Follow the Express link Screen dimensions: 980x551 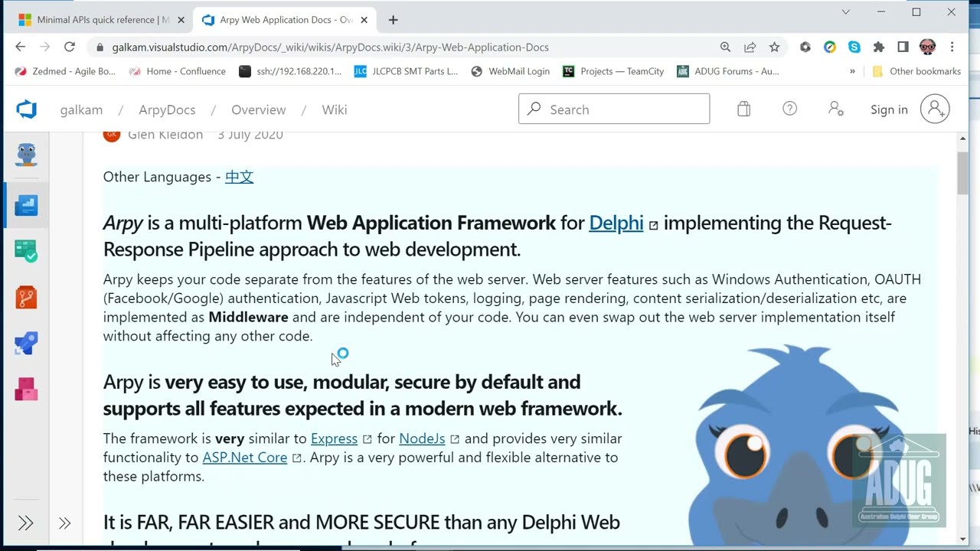click(x=334, y=439)
